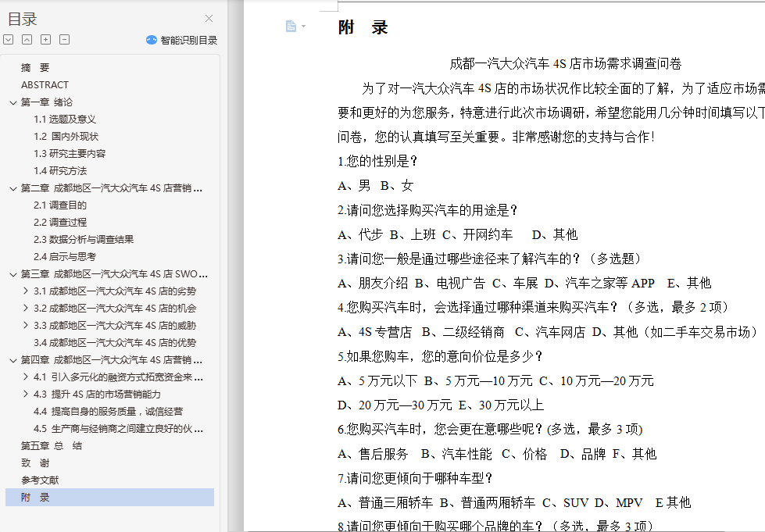The image size is (765, 532).
Task: Click 智能识别目录 button text
Action: coord(189,41)
